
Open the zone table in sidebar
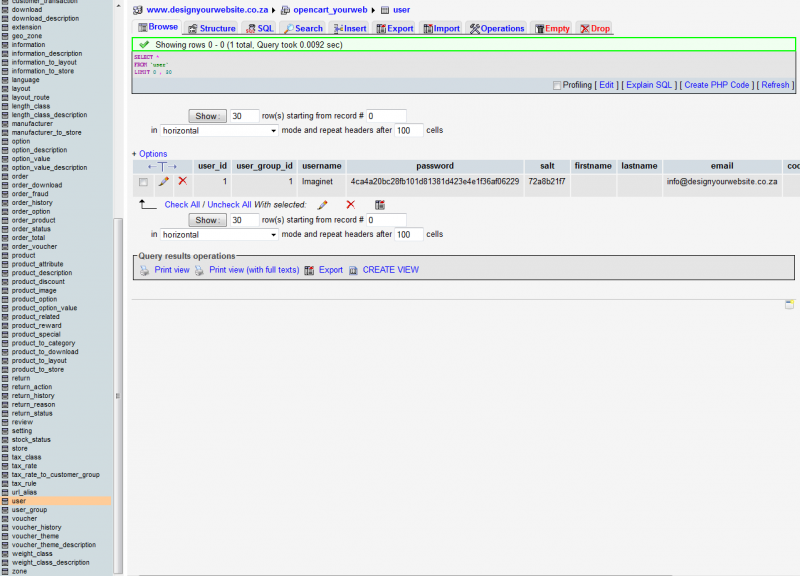(x=19, y=571)
